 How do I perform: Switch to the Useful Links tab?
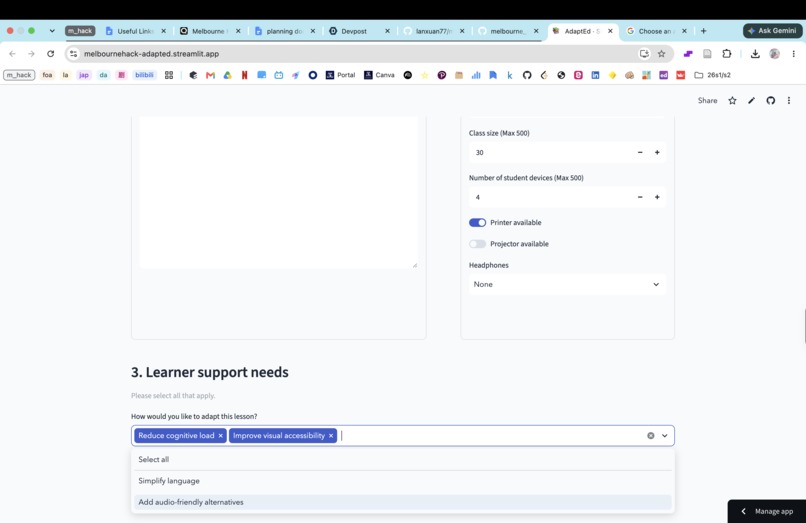click(135, 31)
